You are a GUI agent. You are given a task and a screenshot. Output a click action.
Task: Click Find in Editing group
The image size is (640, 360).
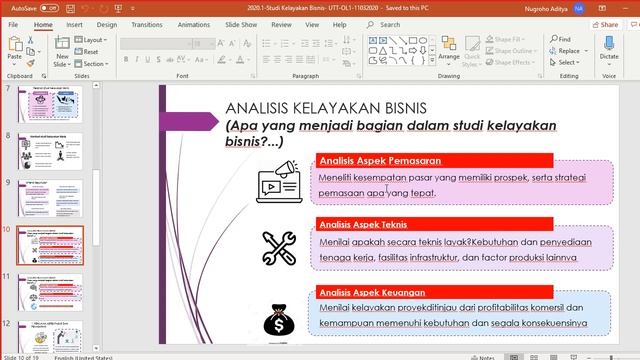[560, 39]
